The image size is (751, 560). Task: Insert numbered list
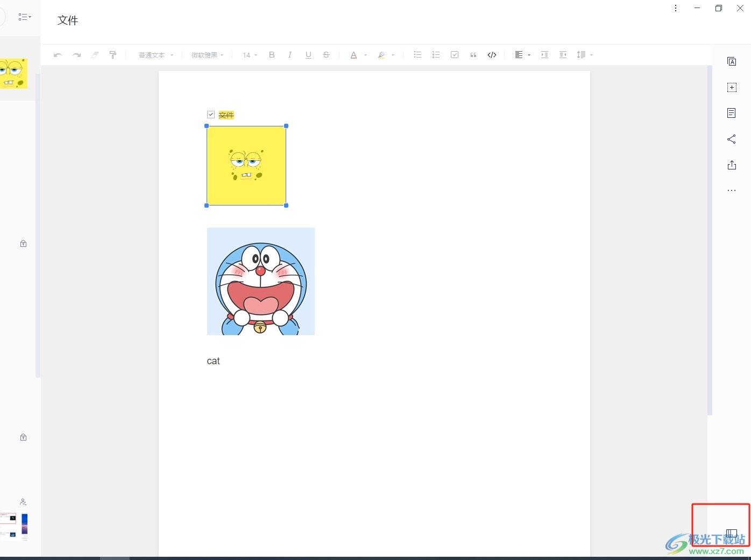[436, 55]
